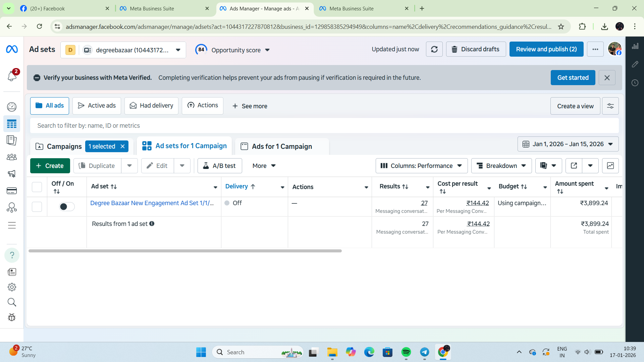This screenshot has width=644, height=362.
Task: Expand the Breakdown dropdown
Action: coord(501,166)
